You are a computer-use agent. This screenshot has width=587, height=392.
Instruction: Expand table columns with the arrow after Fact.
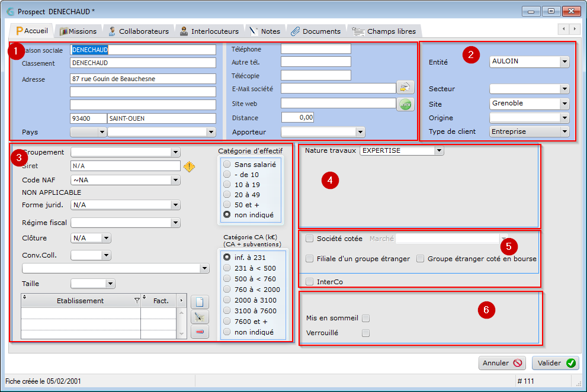(x=182, y=301)
